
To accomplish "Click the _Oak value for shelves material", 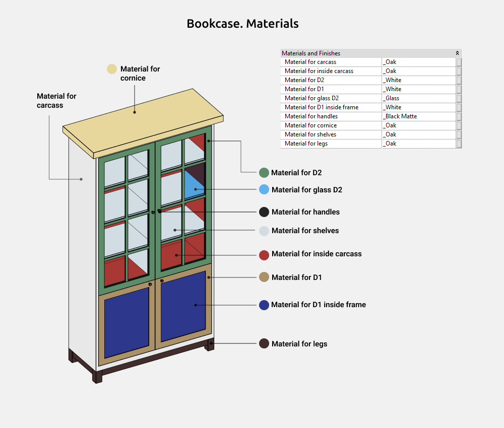I will 418,134.
